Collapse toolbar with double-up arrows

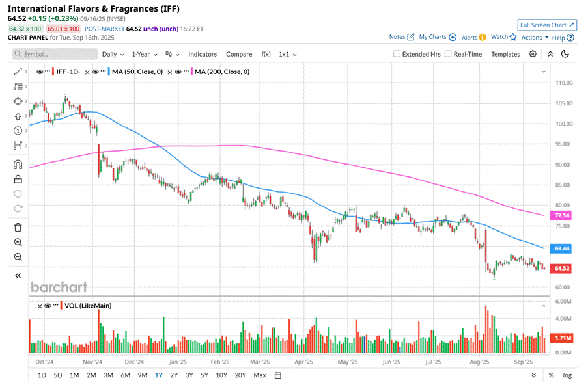pos(550,54)
